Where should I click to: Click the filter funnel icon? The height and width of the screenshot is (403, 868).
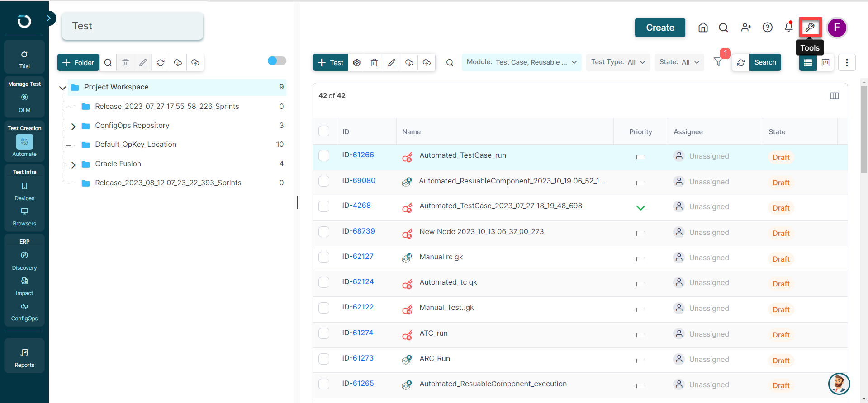(718, 62)
